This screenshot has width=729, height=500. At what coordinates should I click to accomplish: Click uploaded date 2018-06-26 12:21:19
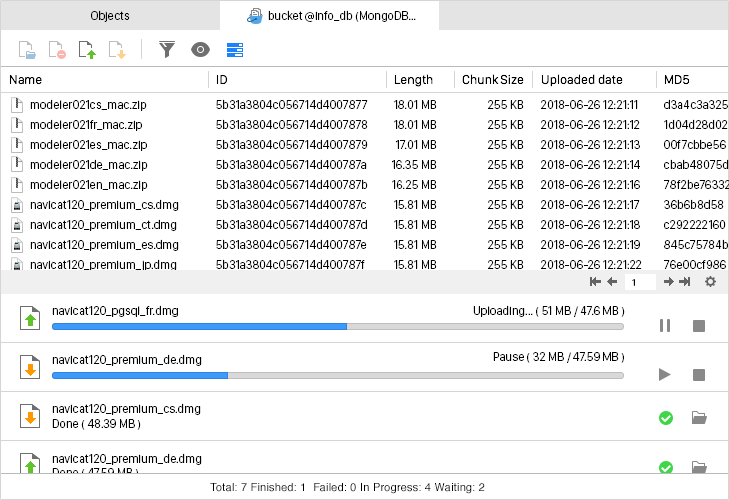pos(590,245)
